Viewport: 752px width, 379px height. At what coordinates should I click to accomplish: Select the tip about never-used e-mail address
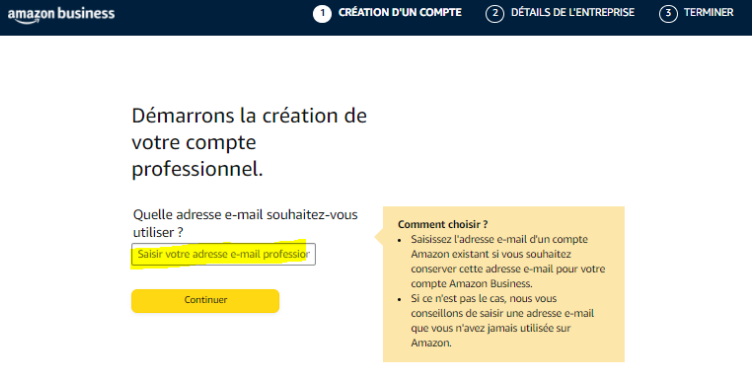(502, 320)
